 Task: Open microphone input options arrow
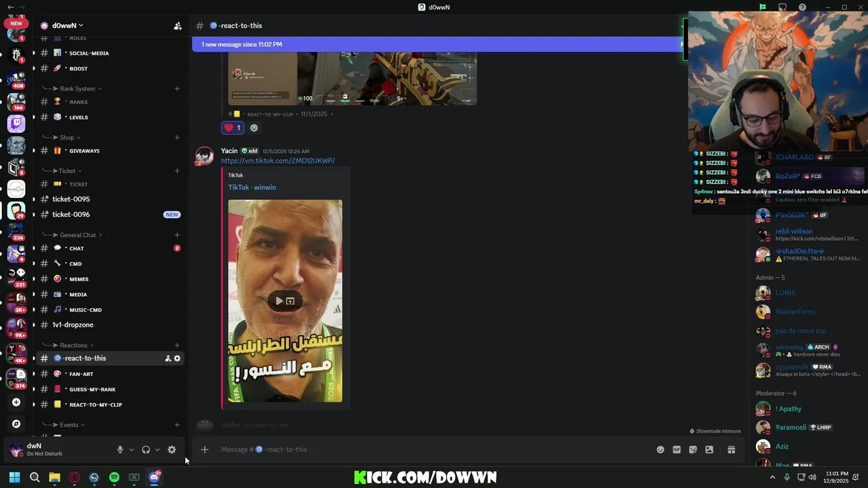(132, 449)
